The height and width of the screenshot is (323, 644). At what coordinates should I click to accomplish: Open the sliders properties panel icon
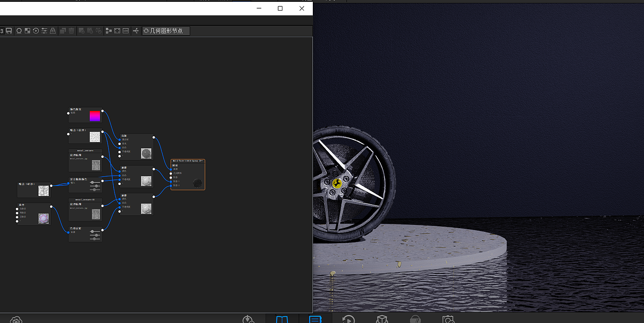(44, 31)
